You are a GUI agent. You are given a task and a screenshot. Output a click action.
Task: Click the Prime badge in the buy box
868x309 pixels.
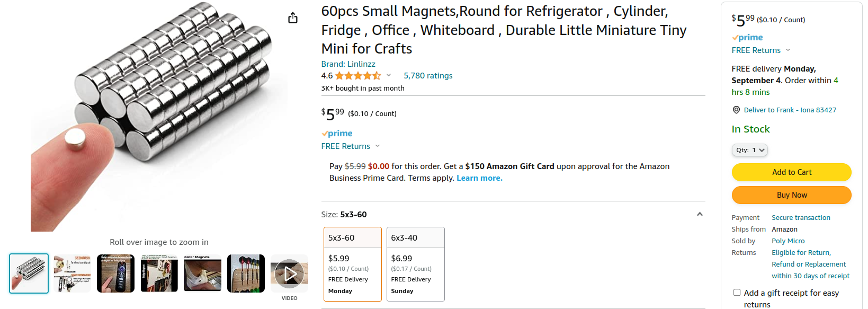coord(747,37)
